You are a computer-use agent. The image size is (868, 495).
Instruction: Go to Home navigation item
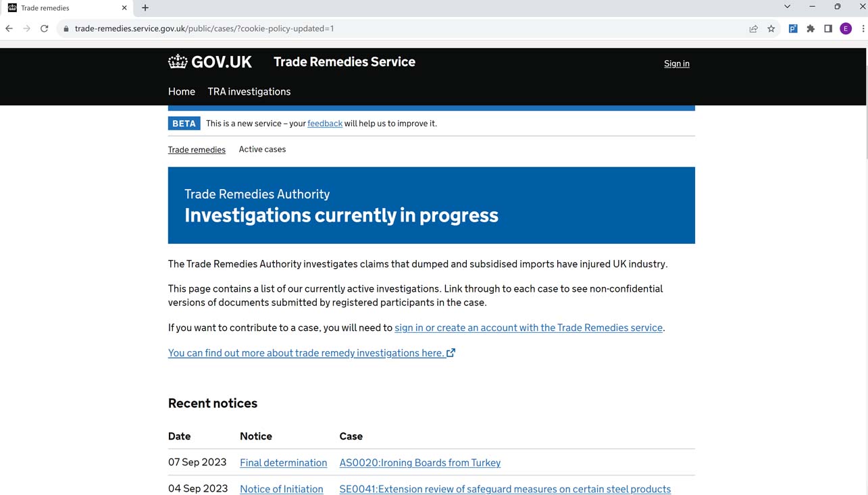pos(182,92)
